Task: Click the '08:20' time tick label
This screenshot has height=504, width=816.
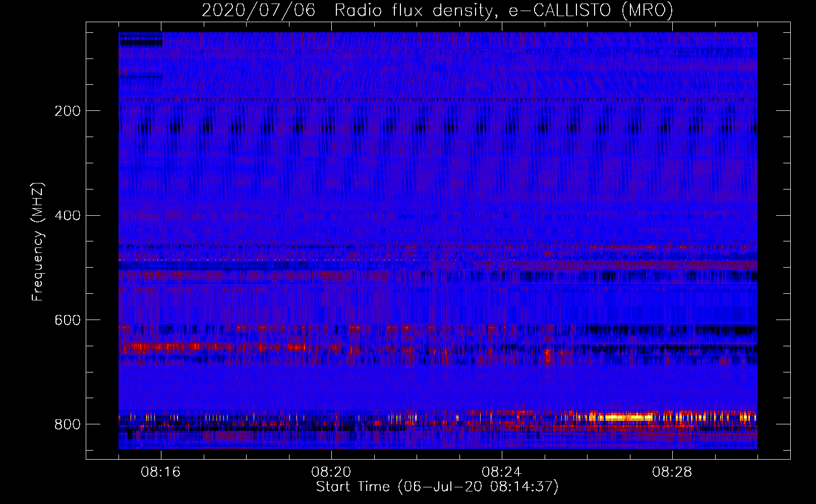Action: pyautogui.click(x=331, y=472)
